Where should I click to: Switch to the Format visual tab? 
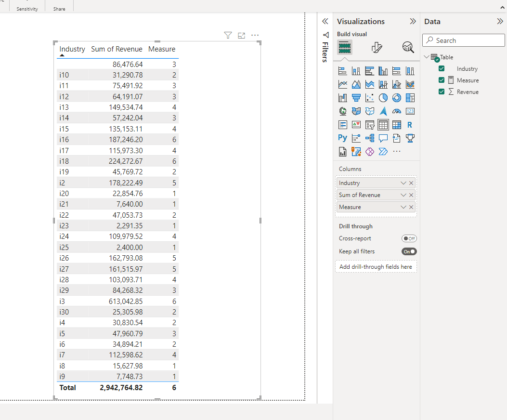377,48
